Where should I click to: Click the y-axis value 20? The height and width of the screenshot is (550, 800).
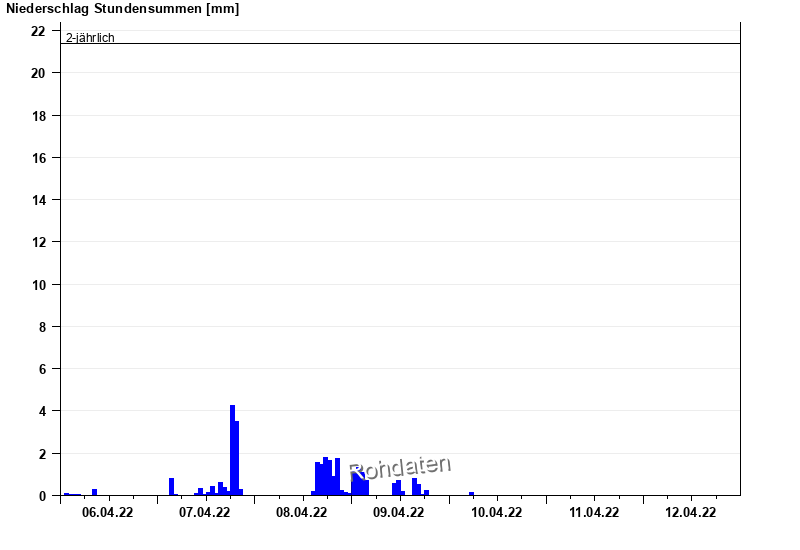coord(38,73)
